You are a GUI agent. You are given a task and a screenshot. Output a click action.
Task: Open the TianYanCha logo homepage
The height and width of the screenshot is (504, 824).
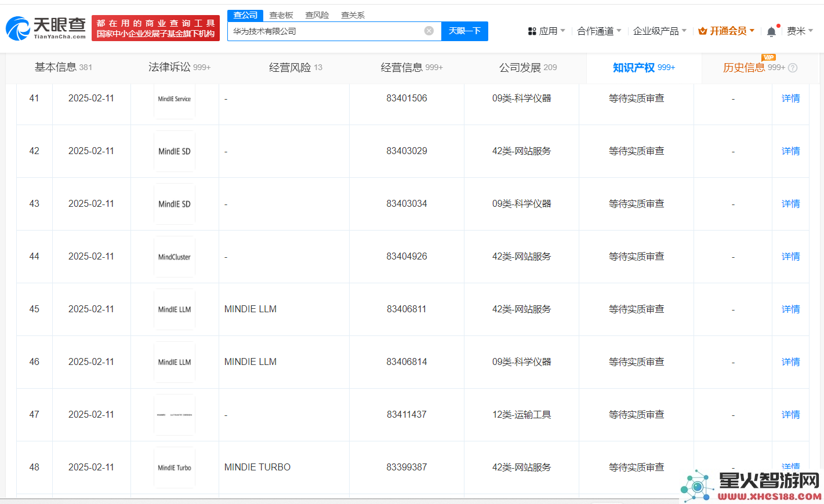pos(46,28)
